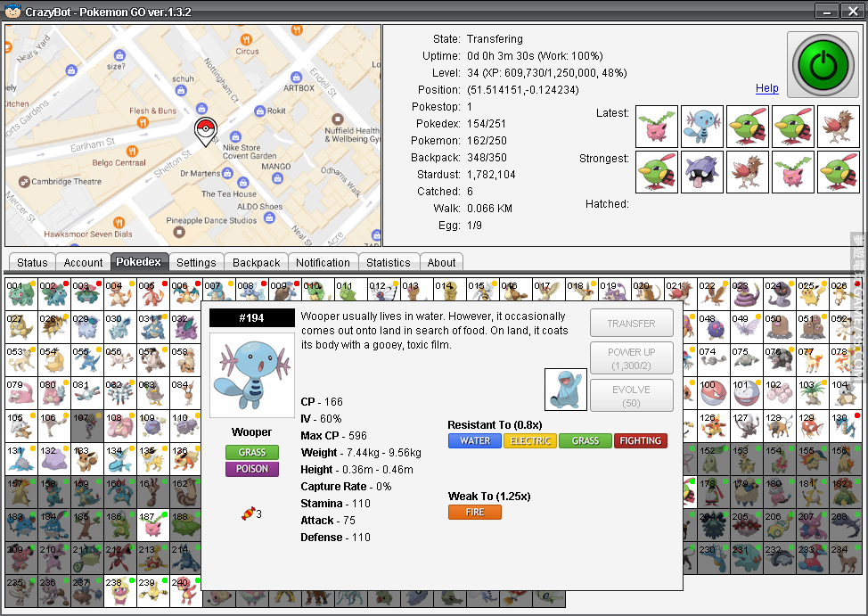868x616 pixels.
Task: Click the FIRE weakness badge
Action: click(475, 512)
